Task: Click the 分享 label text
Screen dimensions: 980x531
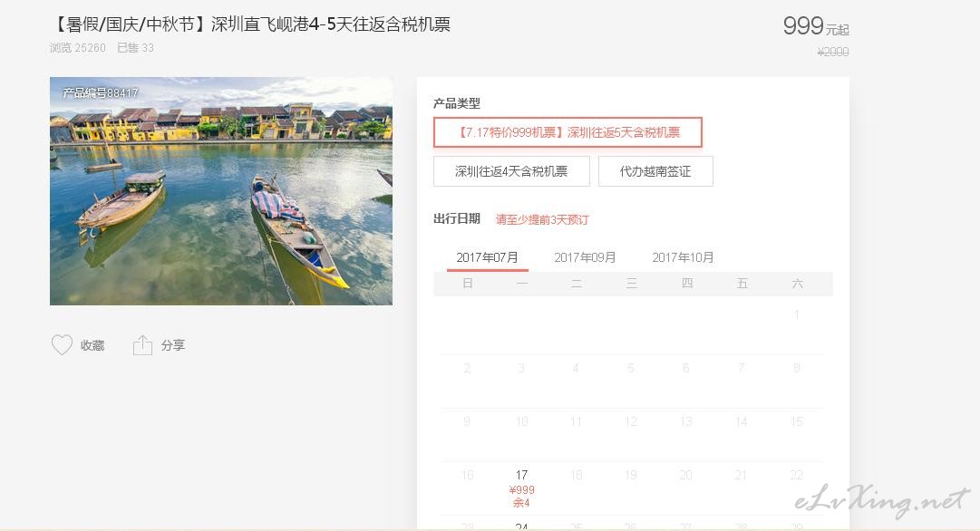Action: tap(173, 345)
